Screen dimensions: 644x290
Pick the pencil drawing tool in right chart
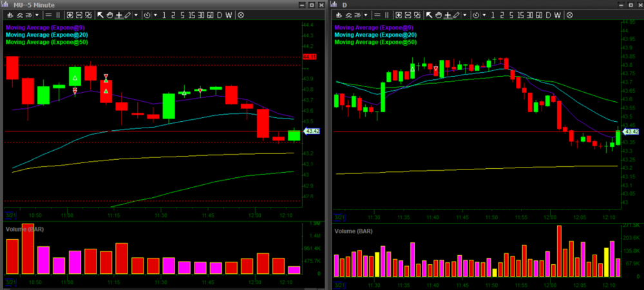[457, 15]
